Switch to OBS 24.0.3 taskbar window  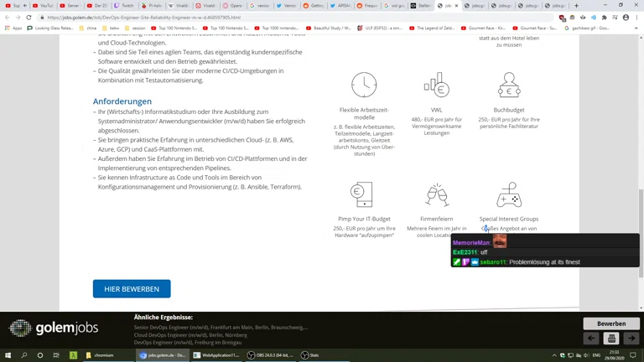coord(271,355)
